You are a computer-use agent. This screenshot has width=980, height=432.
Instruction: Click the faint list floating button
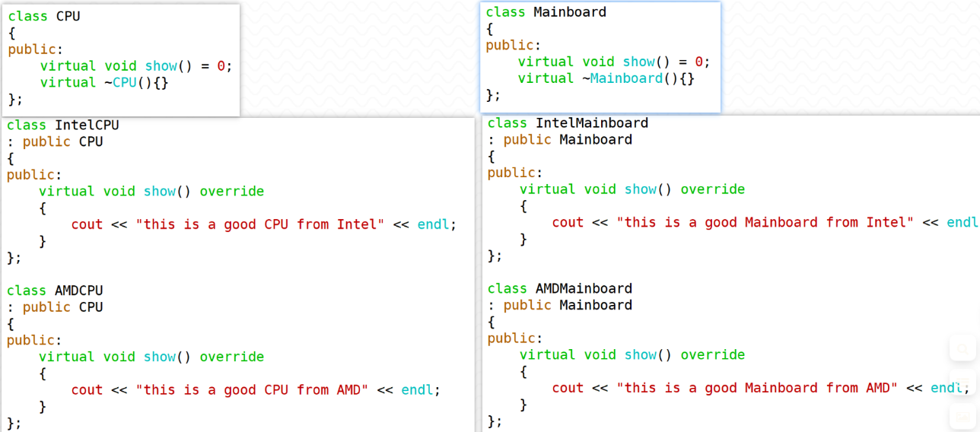pos(963,383)
